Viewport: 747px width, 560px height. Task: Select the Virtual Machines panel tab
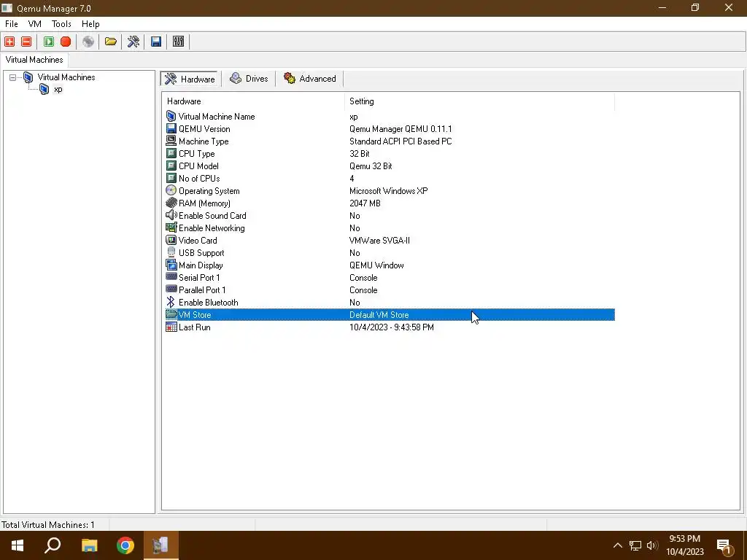pos(34,60)
